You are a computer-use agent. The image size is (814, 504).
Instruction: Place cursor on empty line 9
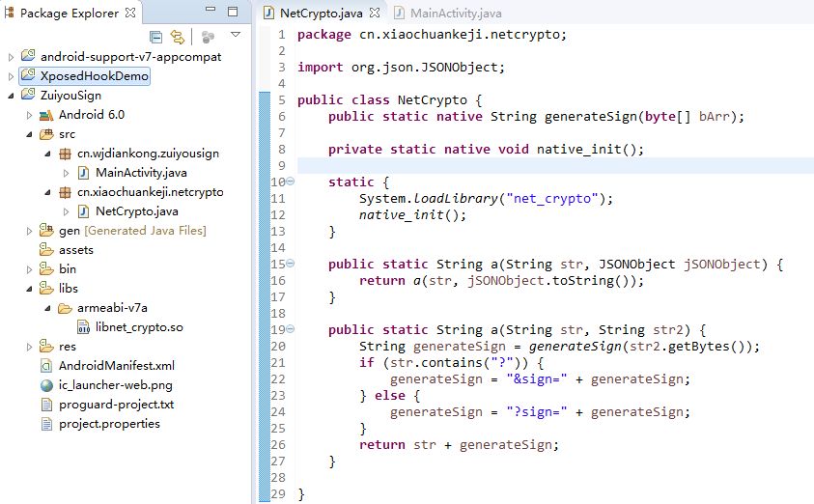[555, 165]
